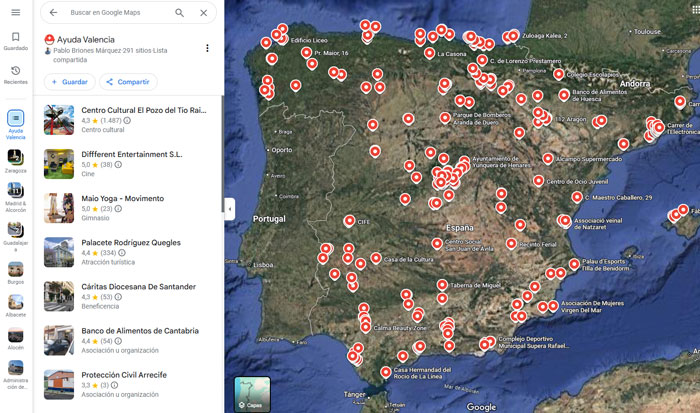Click the Compartir button

tap(127, 81)
